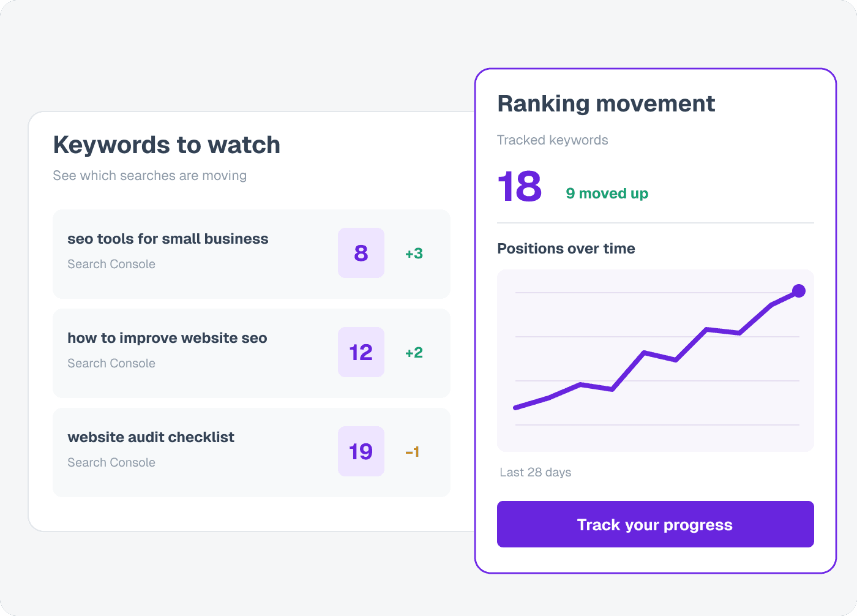This screenshot has height=616, width=857.
Task: Select the latest data point on the chart
Action: [799, 291]
